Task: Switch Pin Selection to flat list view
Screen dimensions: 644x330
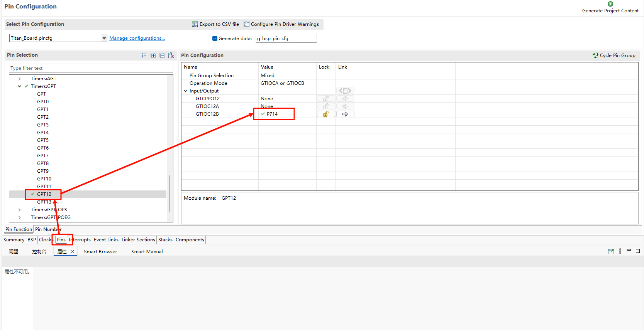Action: (x=144, y=56)
